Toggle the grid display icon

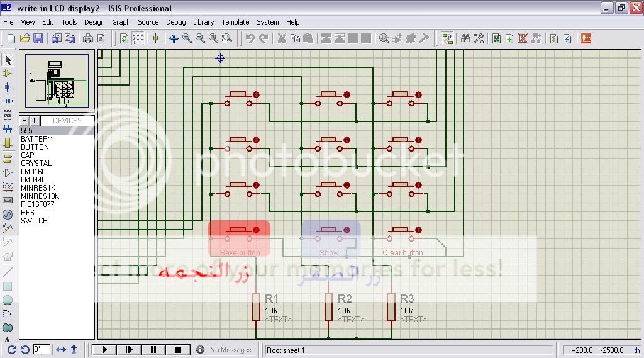coord(138,38)
